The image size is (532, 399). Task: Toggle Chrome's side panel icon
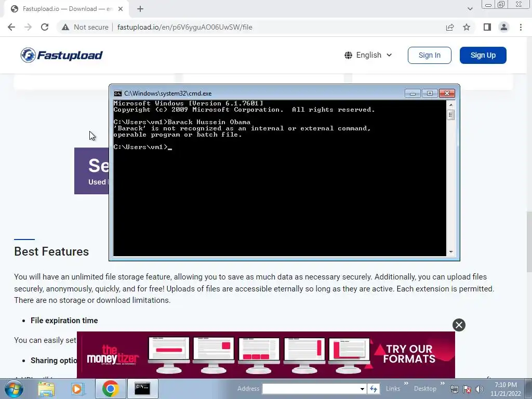(x=487, y=27)
